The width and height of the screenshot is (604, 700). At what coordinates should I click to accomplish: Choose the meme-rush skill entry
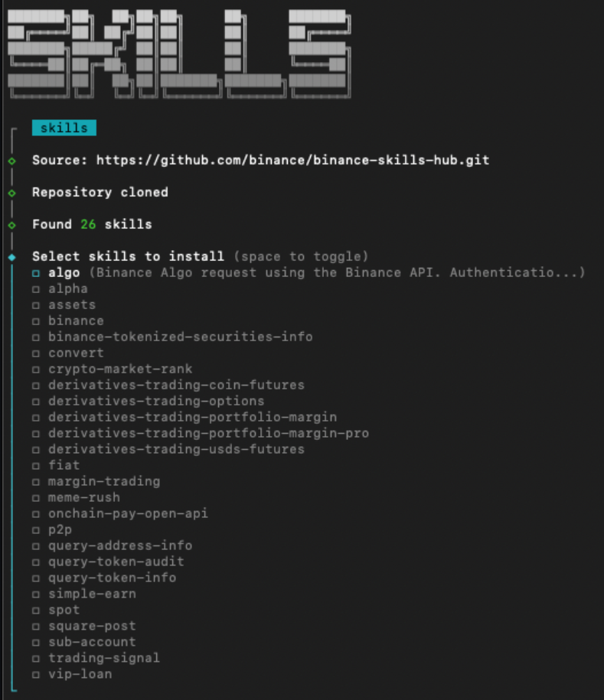tap(84, 497)
